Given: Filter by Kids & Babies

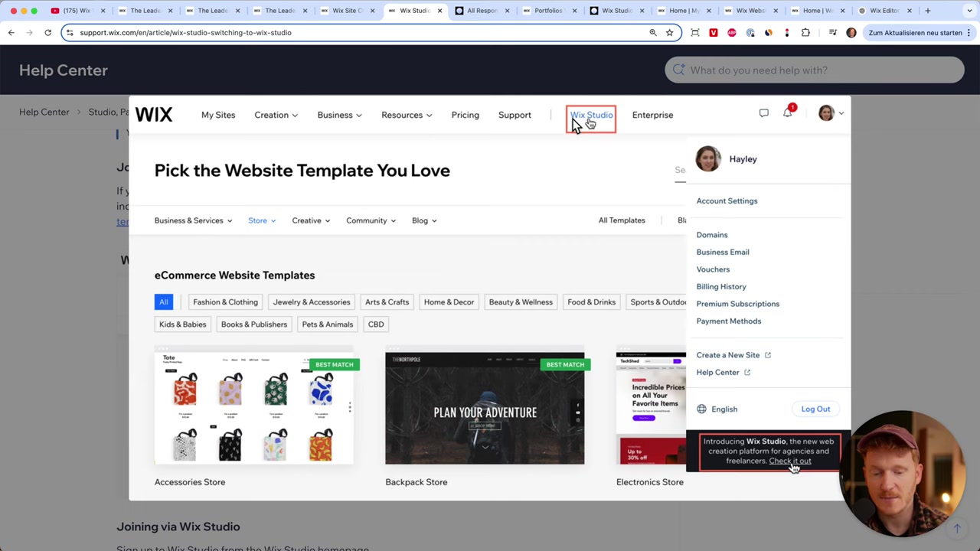Looking at the screenshot, I should click(x=182, y=324).
